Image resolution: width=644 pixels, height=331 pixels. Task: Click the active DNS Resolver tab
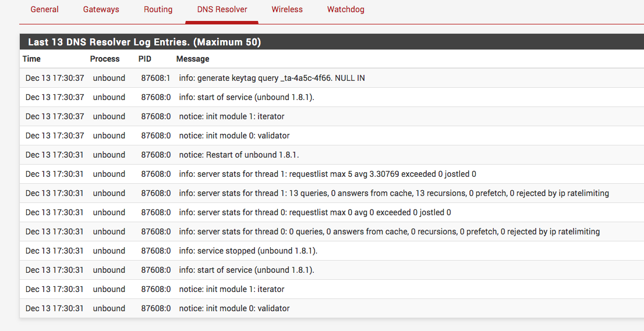(x=221, y=9)
